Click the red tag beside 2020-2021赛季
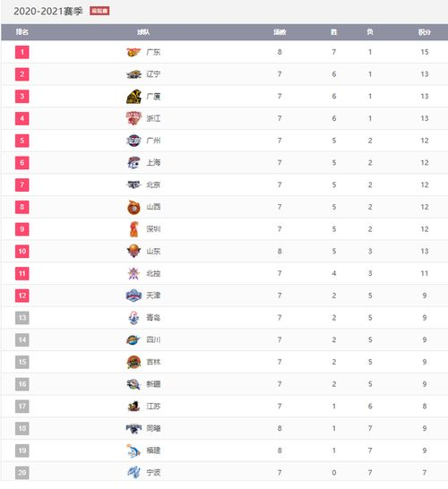 99,11
